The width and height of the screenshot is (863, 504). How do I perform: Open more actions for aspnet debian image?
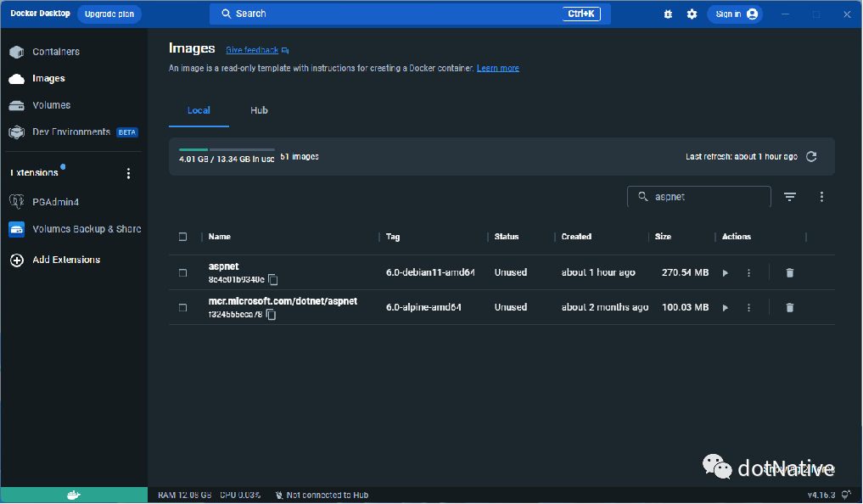[x=748, y=273]
